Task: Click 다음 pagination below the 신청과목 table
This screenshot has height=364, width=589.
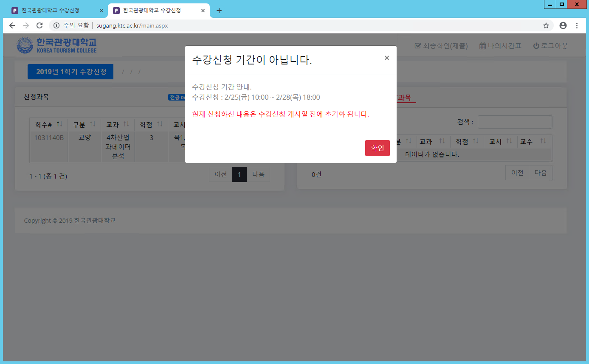Action: (x=259, y=174)
